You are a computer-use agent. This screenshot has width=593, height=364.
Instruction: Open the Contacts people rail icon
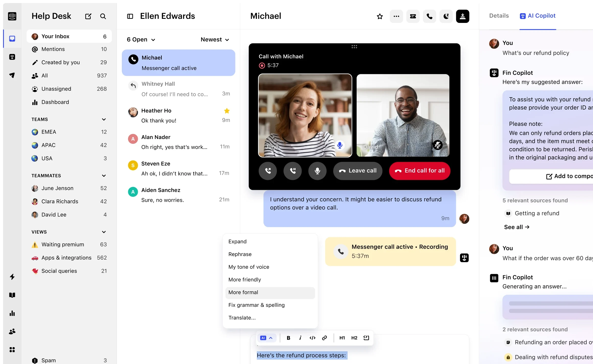[12, 331]
